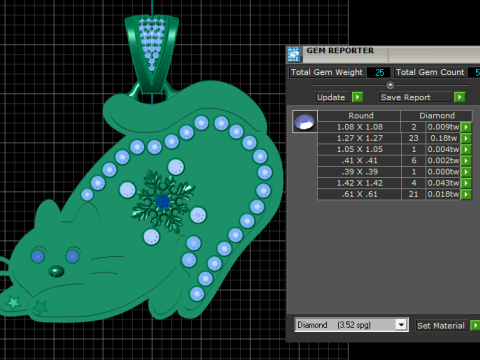
Task: Click the 0.004tw weight cell
Action: [443, 149]
